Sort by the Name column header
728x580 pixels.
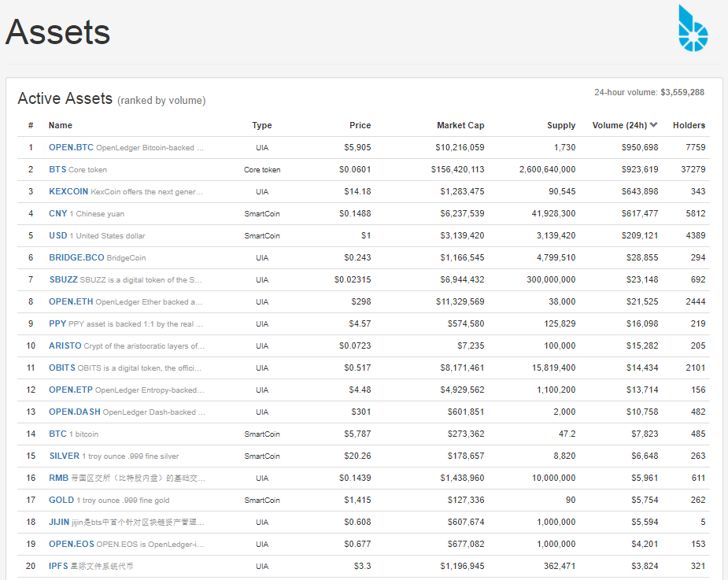(61, 125)
